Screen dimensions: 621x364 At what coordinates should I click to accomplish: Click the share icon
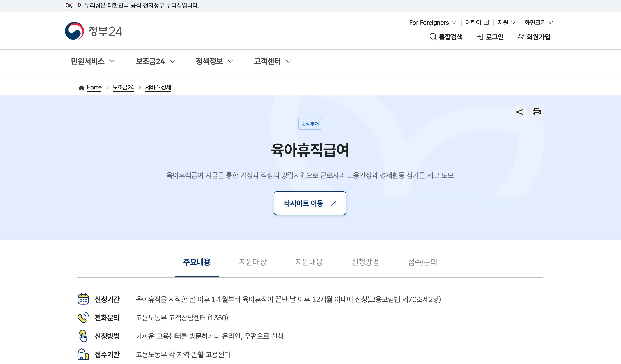519,112
